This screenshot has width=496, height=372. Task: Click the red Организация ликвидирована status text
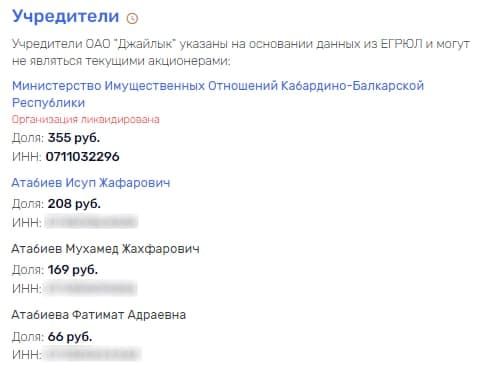point(86,119)
